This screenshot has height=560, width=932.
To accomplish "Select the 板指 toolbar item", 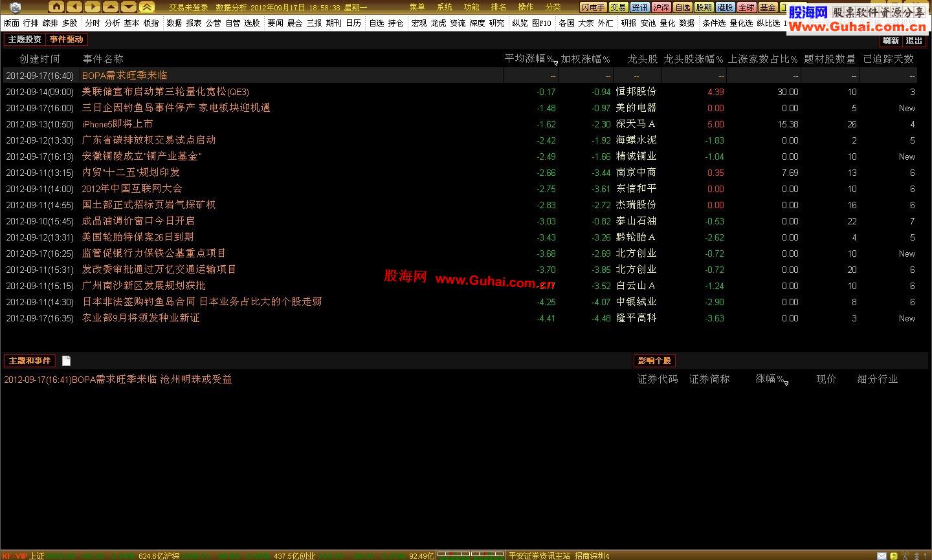I will tap(151, 23).
